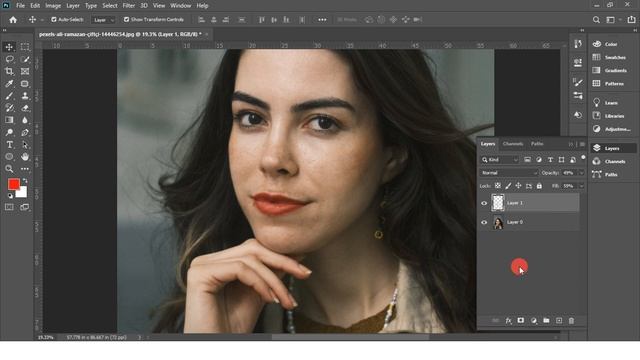
Task: Select the Move tool in the toolbox
Action: point(9,47)
